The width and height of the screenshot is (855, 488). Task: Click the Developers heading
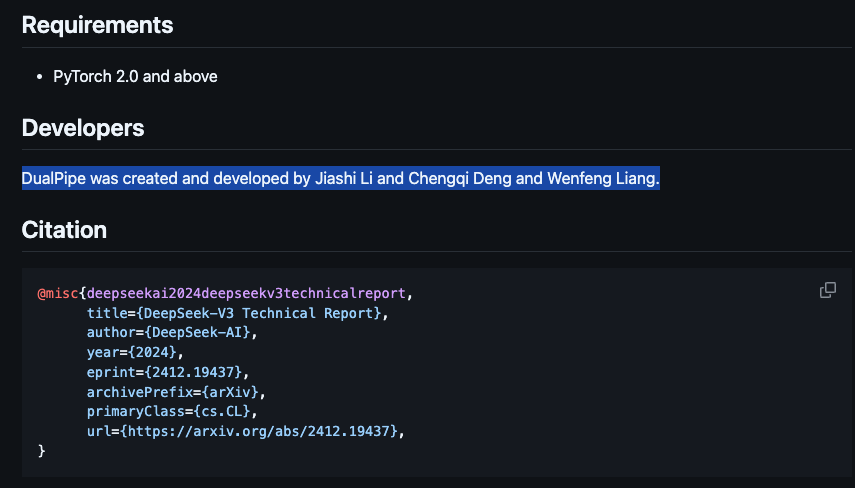[83, 128]
